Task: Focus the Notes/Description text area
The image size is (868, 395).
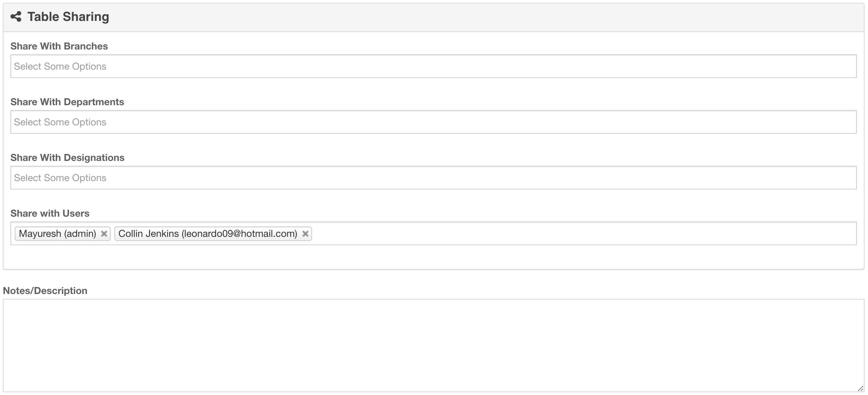Action: click(x=433, y=346)
